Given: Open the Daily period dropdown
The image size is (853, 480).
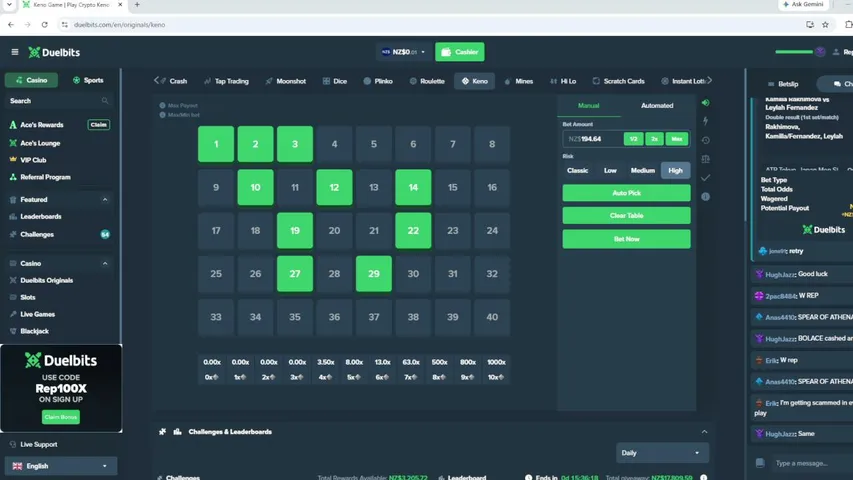Looking at the screenshot, I should (662, 453).
